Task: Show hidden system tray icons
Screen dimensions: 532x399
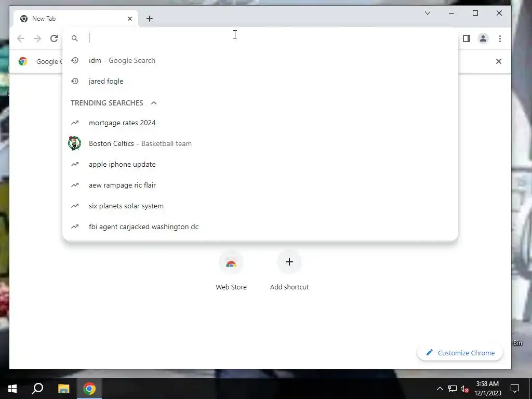Action: click(440, 389)
